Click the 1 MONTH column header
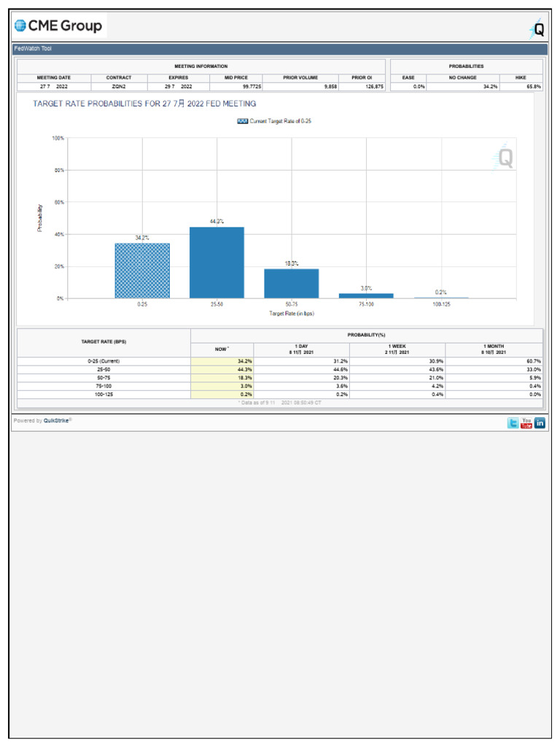The image size is (560, 747). tap(494, 349)
